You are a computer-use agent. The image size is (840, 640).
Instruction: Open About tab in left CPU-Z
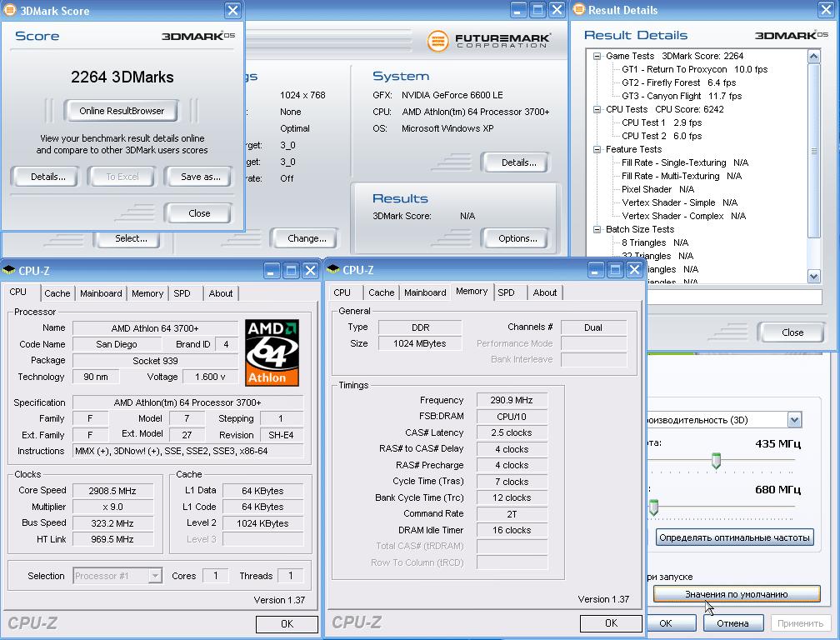pyautogui.click(x=221, y=293)
